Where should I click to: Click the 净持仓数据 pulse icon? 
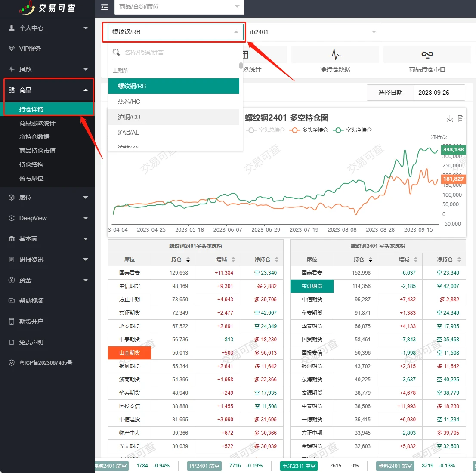pyautogui.click(x=335, y=55)
